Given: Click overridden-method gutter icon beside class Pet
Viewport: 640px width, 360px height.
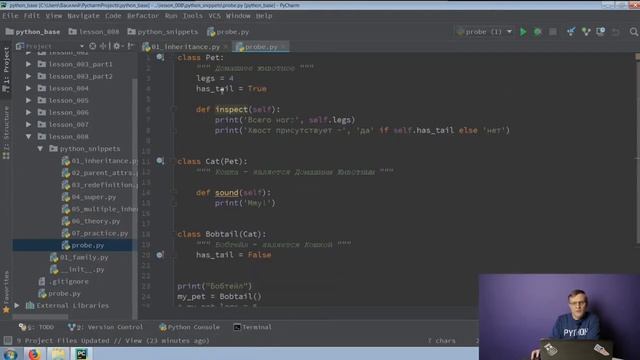Looking at the screenshot, I should coord(160,58).
